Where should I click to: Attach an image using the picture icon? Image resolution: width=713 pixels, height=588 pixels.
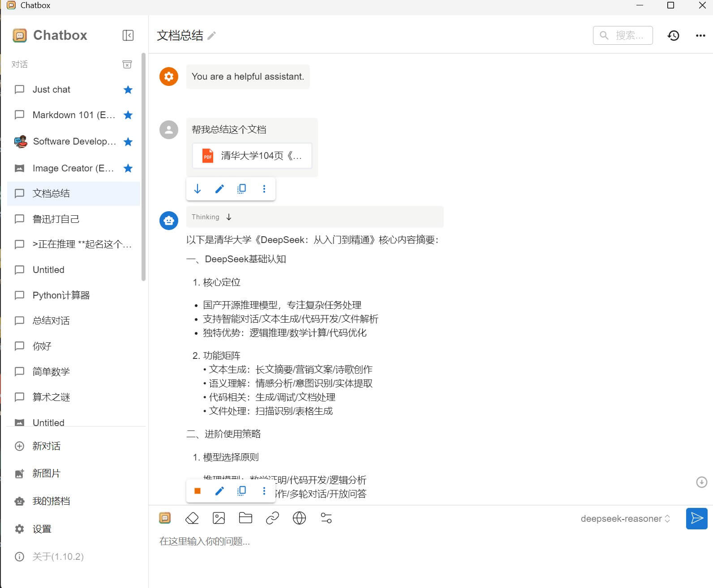(x=219, y=518)
